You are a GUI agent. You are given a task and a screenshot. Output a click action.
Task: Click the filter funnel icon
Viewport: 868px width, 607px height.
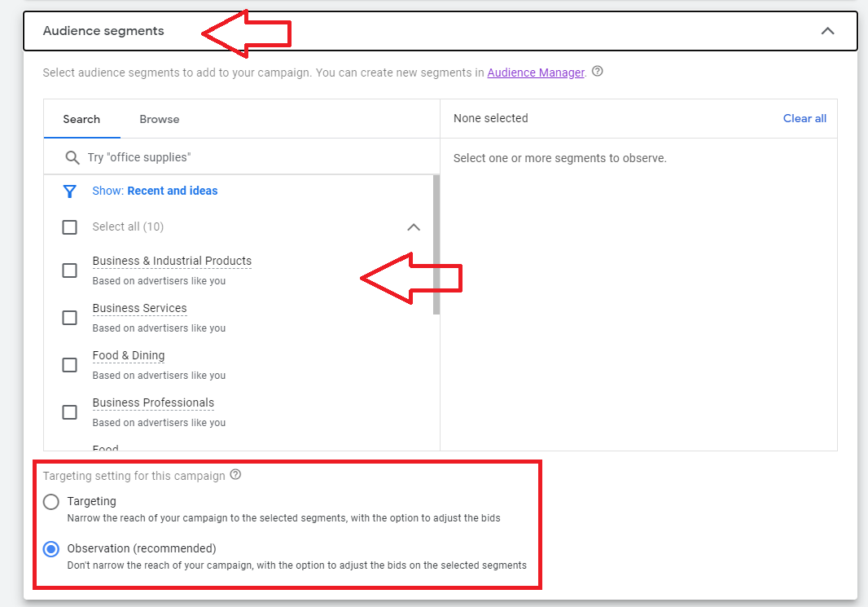(x=70, y=191)
